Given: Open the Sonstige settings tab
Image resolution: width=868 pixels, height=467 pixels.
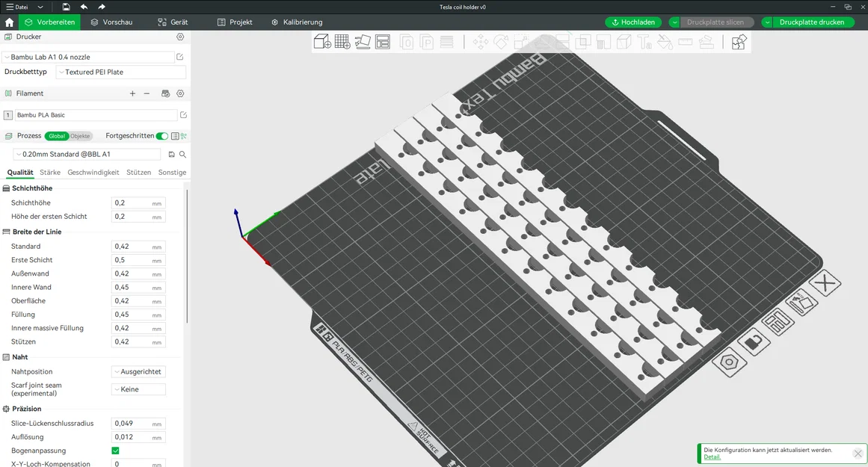Looking at the screenshot, I should click(172, 173).
